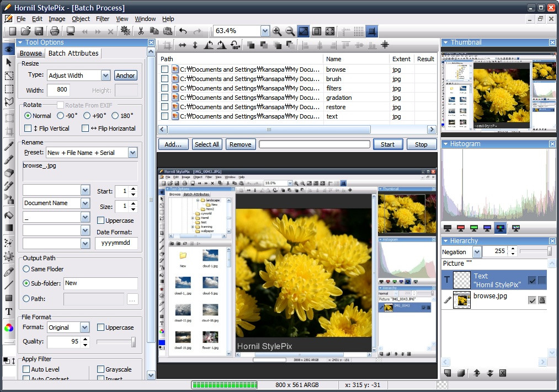Viewport: 559px width, 392px height.
Task: Select the green channel histogram monitor
Action: click(474, 228)
